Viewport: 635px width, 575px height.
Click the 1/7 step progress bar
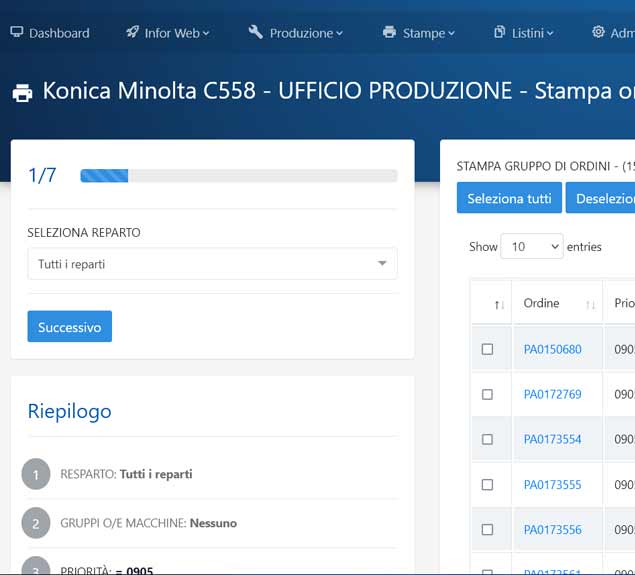click(239, 176)
